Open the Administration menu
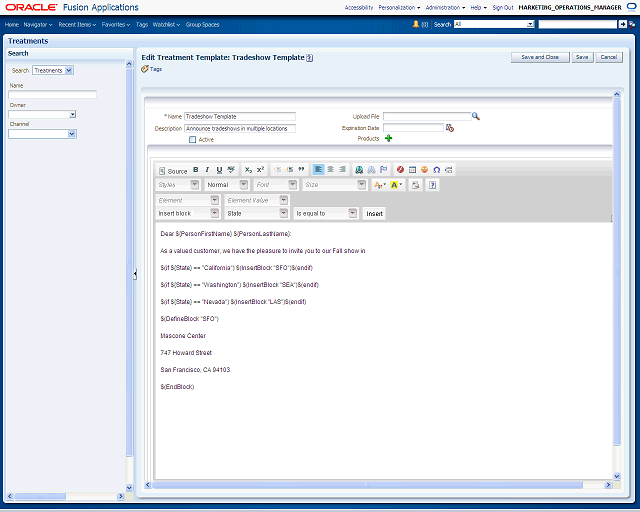640x512 pixels. [445, 7]
